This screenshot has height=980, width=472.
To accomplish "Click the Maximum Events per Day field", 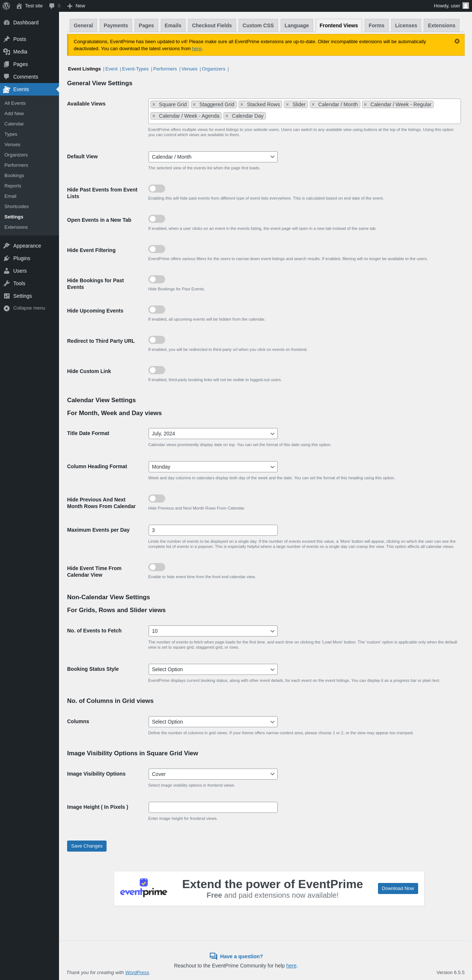I will click(213, 530).
